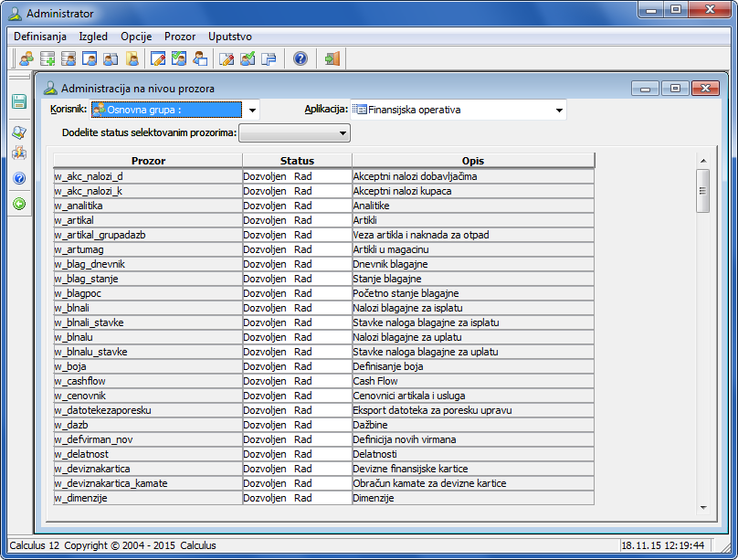Click the green Save diskette icon in sidebar
Viewport: 738px width, 560px height.
click(x=19, y=102)
